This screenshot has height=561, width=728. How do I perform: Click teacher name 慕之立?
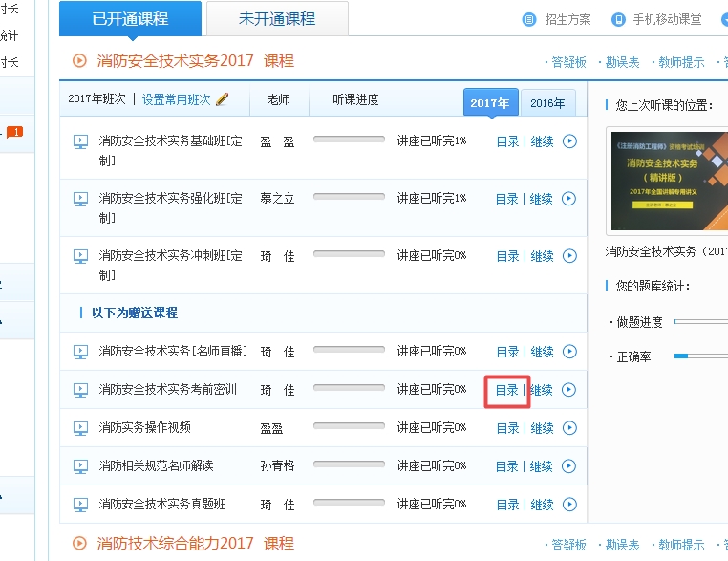(x=277, y=199)
